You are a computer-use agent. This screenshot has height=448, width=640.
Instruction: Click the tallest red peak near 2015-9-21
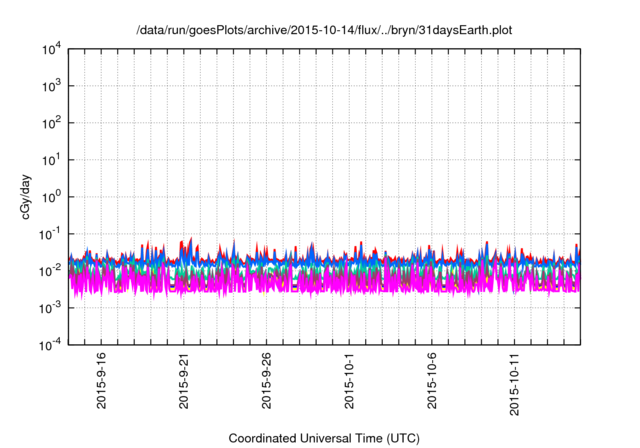click(191, 241)
